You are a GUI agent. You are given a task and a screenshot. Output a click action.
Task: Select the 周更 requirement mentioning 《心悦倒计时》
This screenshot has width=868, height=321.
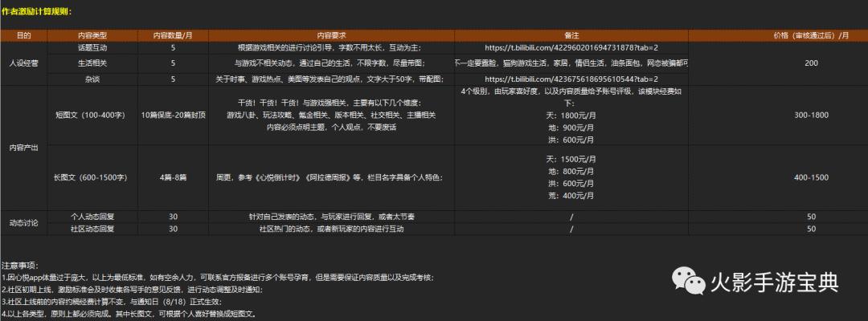coord(331,177)
